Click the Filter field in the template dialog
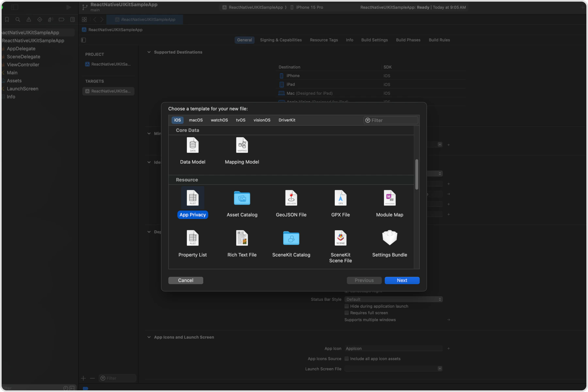Screen dimensions: 588x392 tap(390, 120)
